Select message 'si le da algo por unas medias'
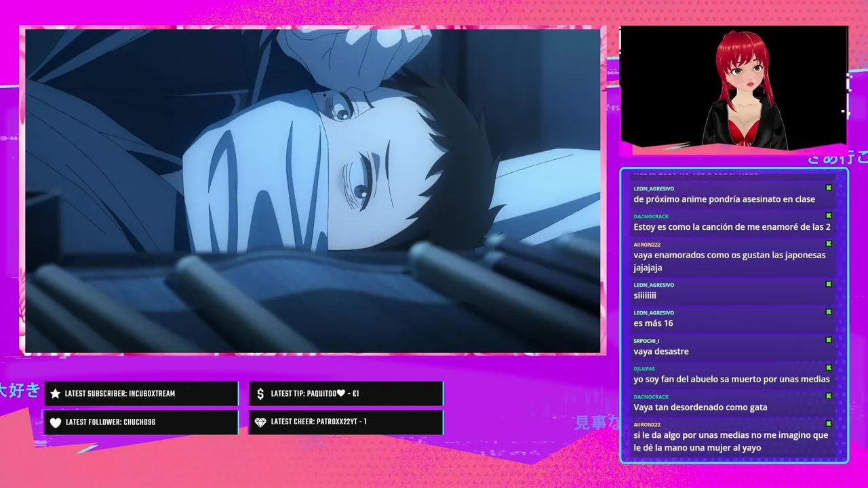868x488 pixels. pos(731,441)
